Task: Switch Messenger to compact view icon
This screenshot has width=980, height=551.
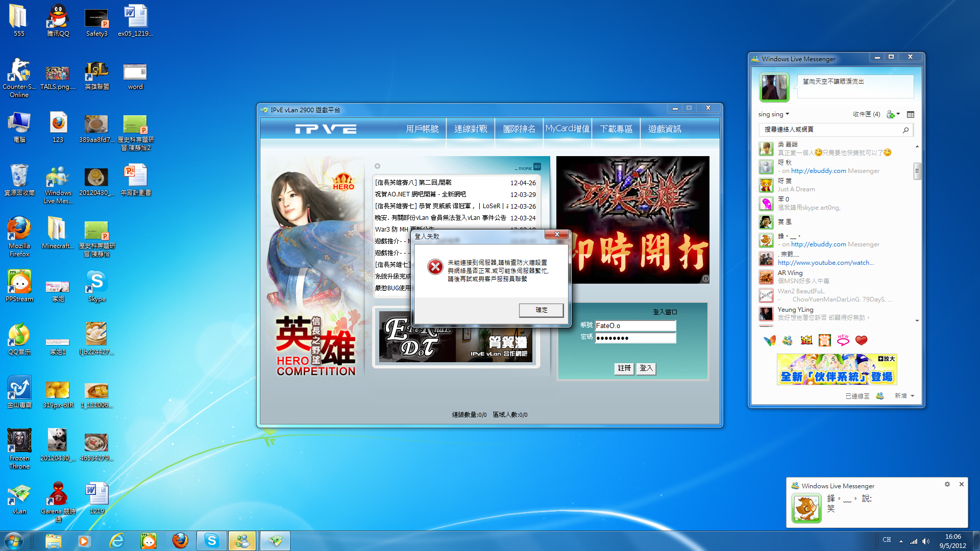Action: coord(911,114)
